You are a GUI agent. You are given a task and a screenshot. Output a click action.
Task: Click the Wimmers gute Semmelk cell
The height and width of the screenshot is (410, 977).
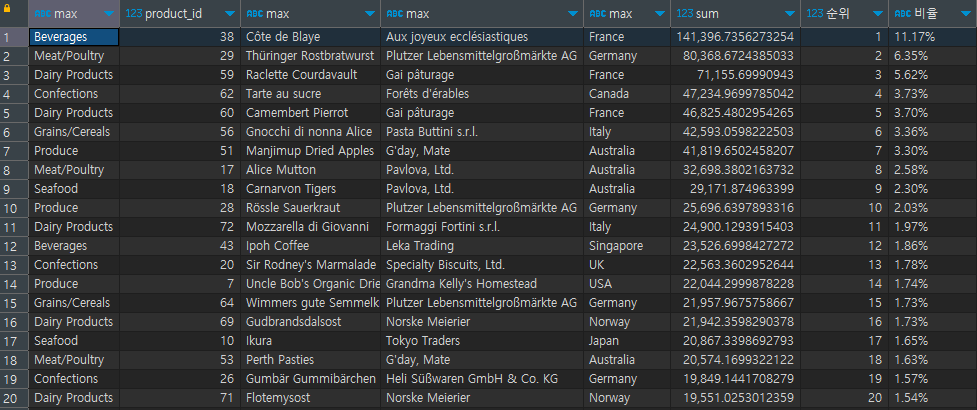tap(310, 303)
